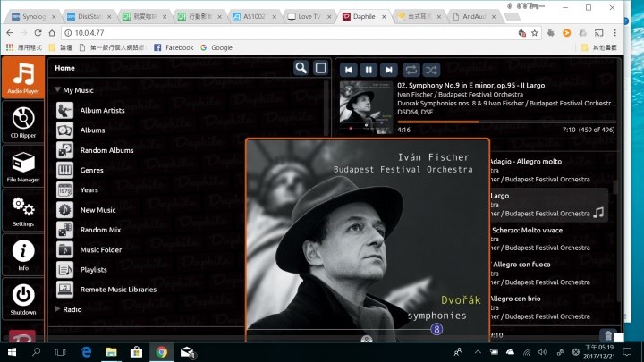The height and width of the screenshot is (362, 644).
Task: Collapse the My Music section
Action: click(x=57, y=90)
